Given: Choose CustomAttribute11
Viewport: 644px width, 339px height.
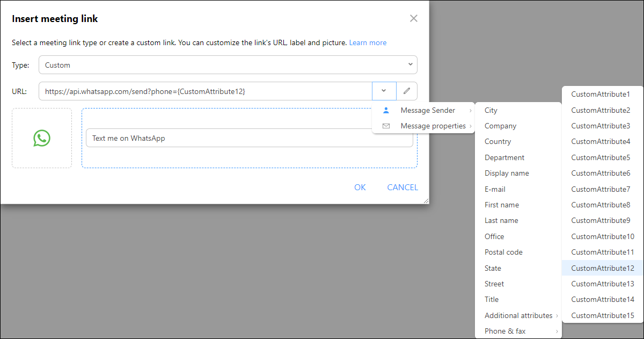Looking at the screenshot, I should (603, 252).
